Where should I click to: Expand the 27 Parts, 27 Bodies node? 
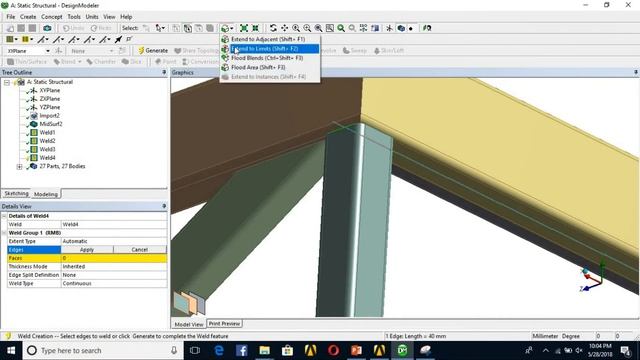click(19, 167)
